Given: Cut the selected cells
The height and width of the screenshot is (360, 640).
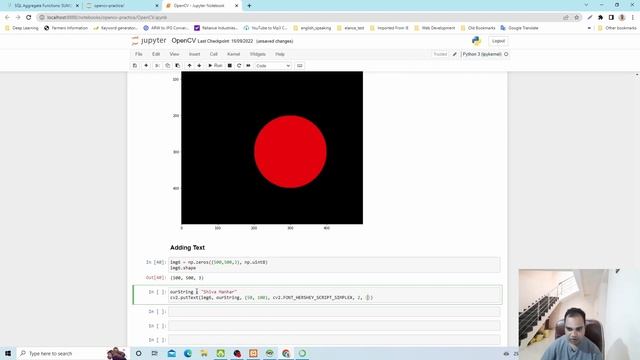Looking at the screenshot, I should 157,66.
